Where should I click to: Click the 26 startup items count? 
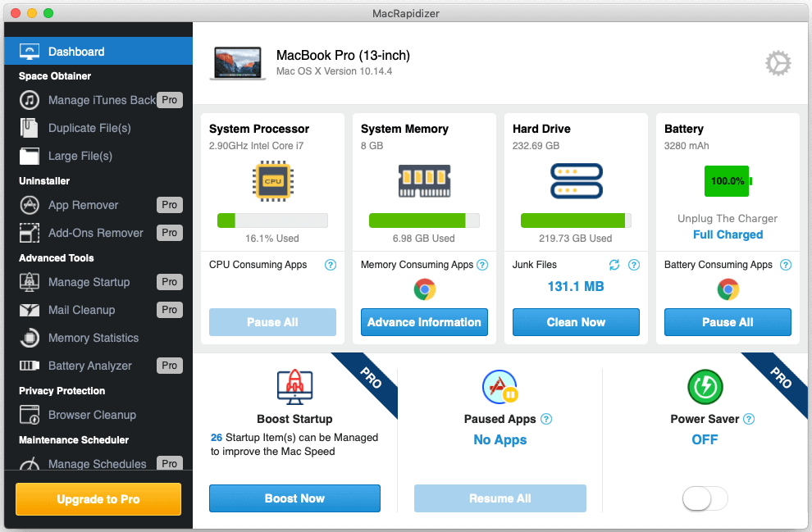click(x=217, y=437)
